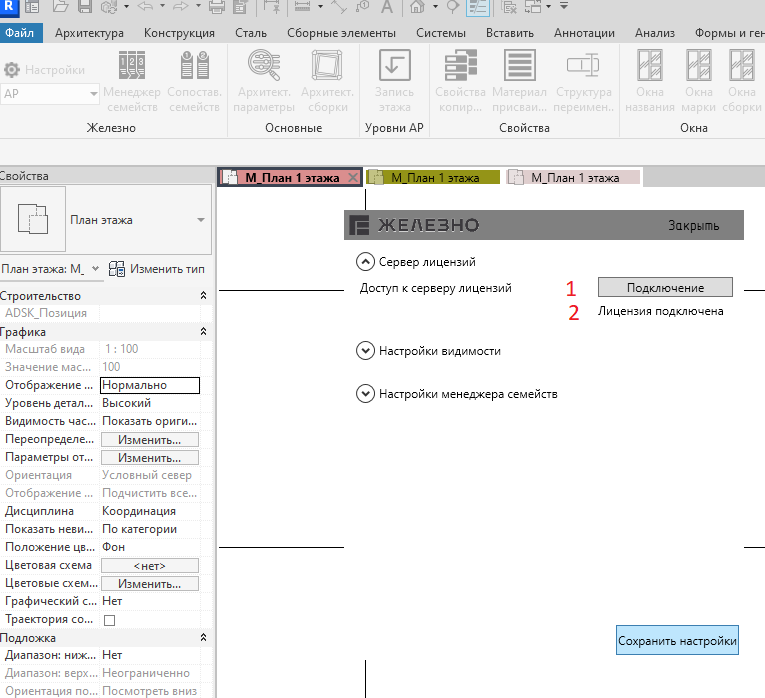The image size is (765, 698).
Task: Click Закрыть in the Железно header
Action: coord(693,225)
